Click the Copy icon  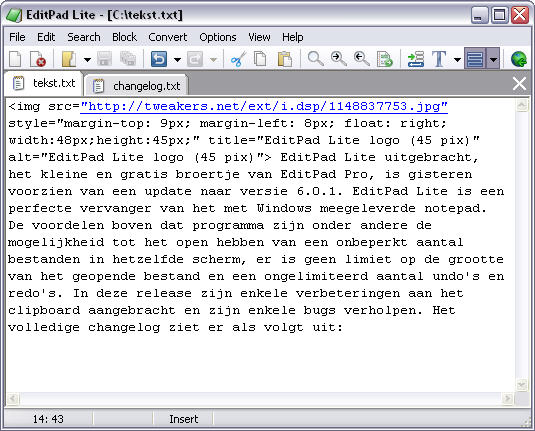pos(261,59)
